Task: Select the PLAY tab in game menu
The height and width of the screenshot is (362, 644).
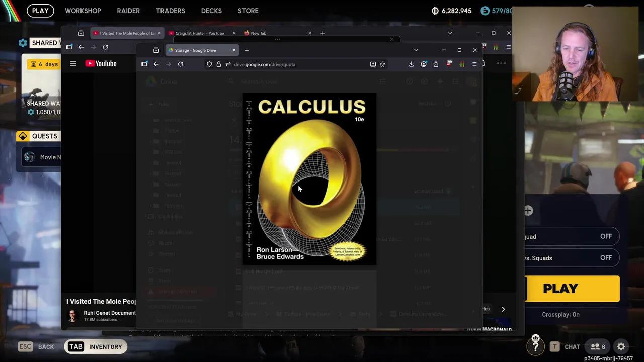Action: (40, 11)
